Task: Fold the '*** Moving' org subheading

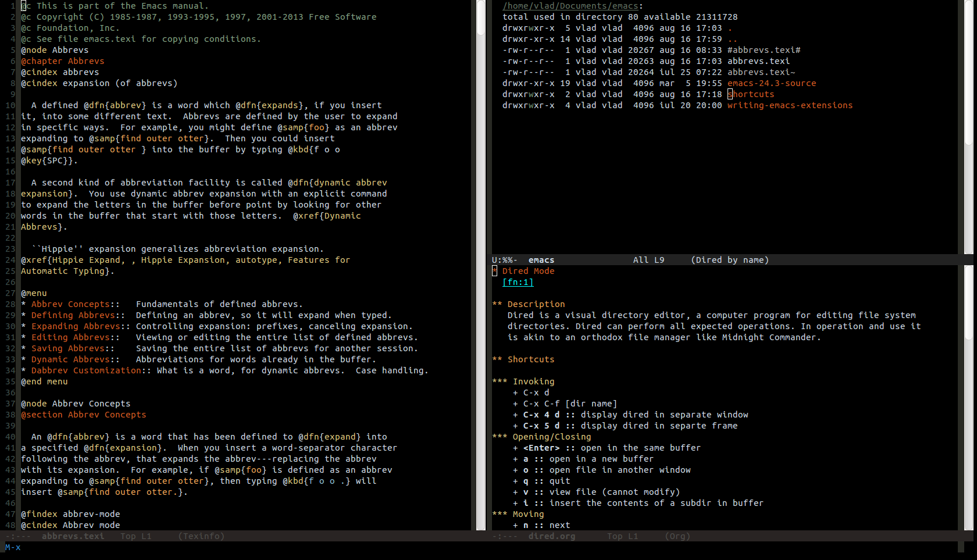Action: tap(518, 514)
